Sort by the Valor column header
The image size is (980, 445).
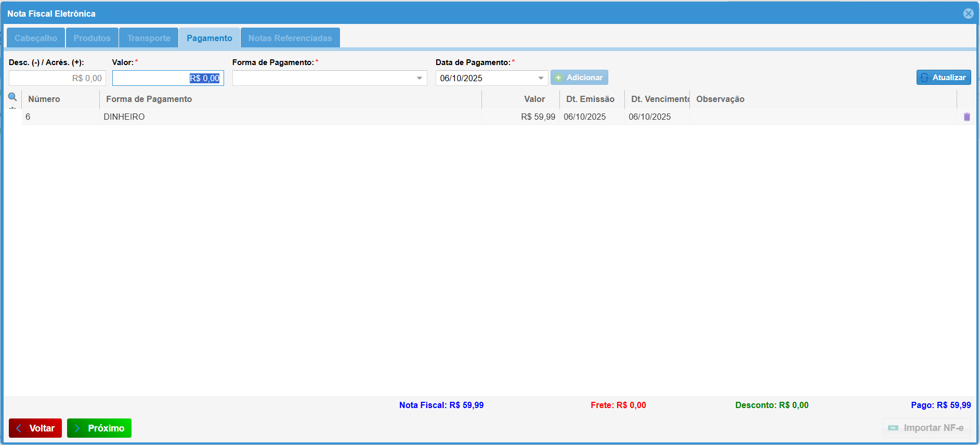coord(534,99)
